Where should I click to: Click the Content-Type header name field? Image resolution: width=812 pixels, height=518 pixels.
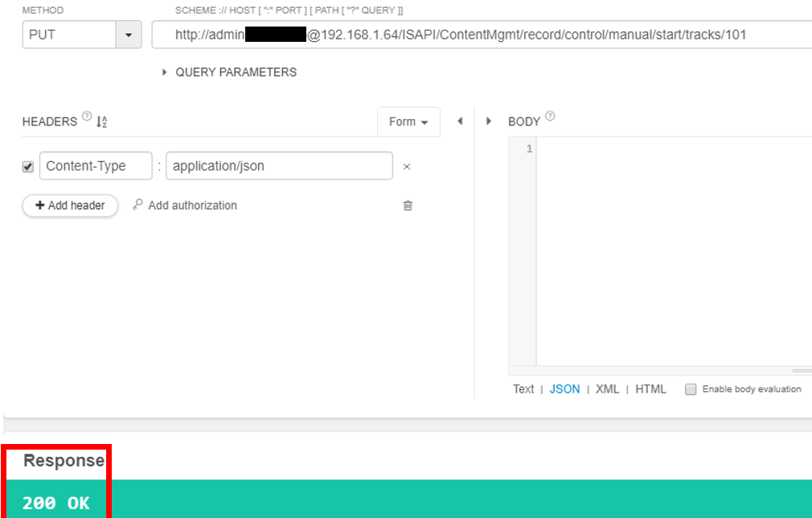tap(95, 166)
